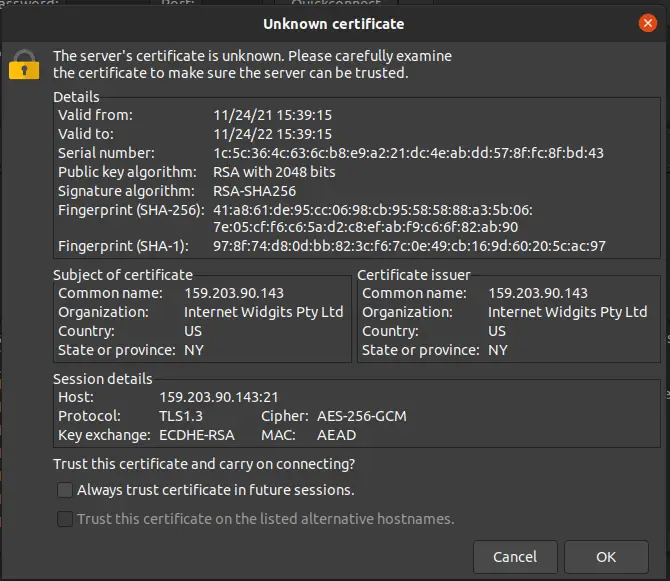Screen dimensions: 670x581
Task: Check Trust certificate on alternative hostnames option
Action: click(x=65, y=519)
